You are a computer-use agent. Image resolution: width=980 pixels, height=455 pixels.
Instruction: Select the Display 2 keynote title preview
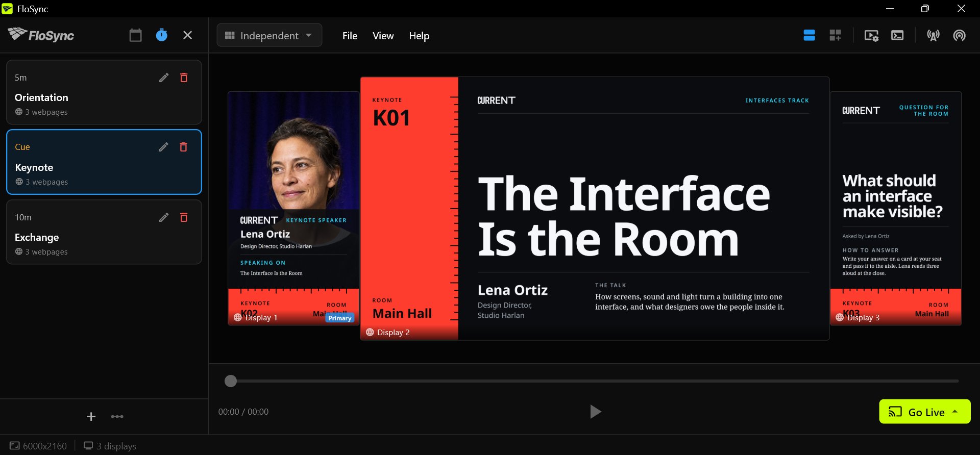tap(595, 208)
